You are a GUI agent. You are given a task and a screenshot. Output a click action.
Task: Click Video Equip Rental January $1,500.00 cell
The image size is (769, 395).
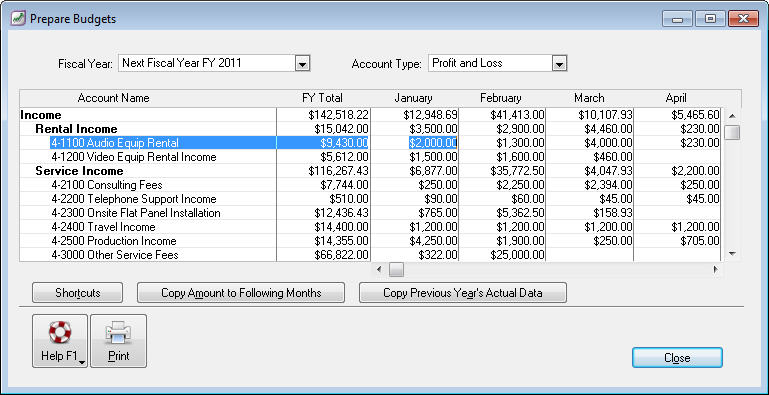coord(414,157)
